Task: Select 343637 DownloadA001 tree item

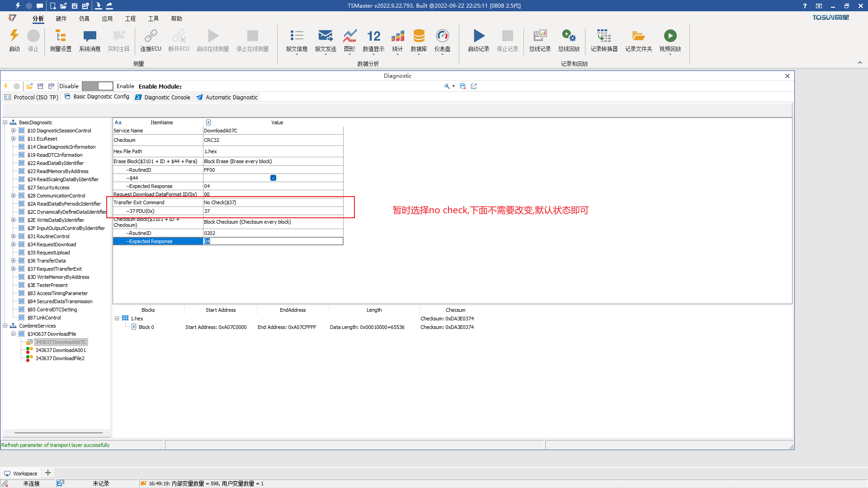Action: 60,350
